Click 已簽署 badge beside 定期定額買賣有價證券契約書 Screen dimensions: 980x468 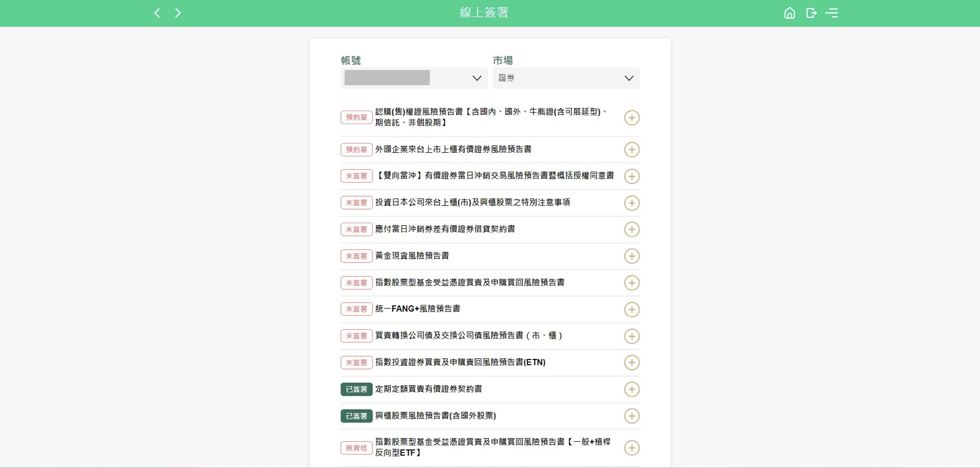pyautogui.click(x=356, y=389)
